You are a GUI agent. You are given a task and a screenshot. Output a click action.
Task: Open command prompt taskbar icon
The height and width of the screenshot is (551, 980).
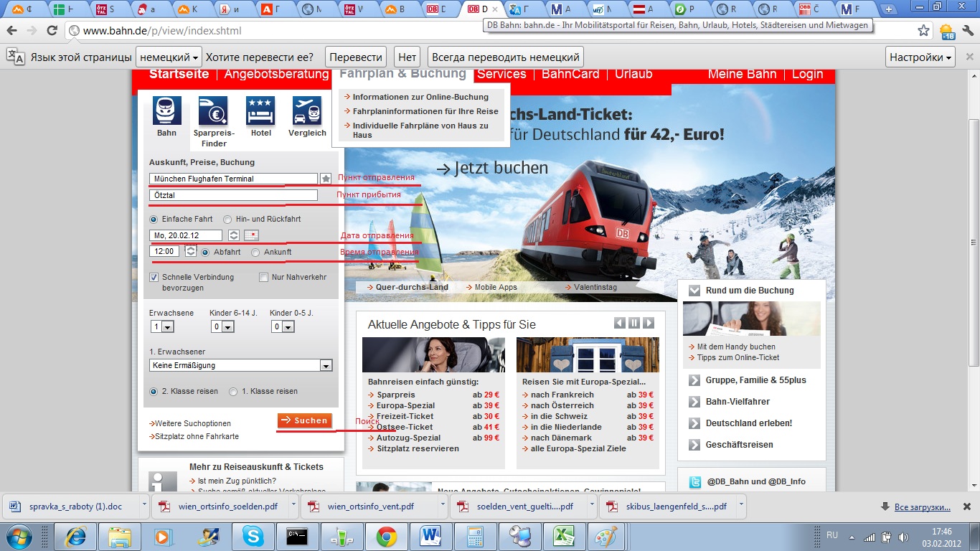coord(297,536)
